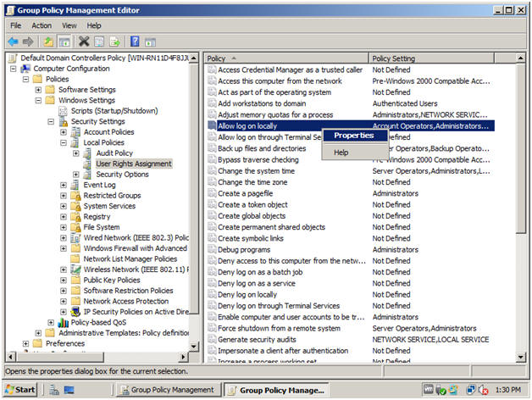
Task: Select the Network List Manager Policies item
Action: coord(130,258)
